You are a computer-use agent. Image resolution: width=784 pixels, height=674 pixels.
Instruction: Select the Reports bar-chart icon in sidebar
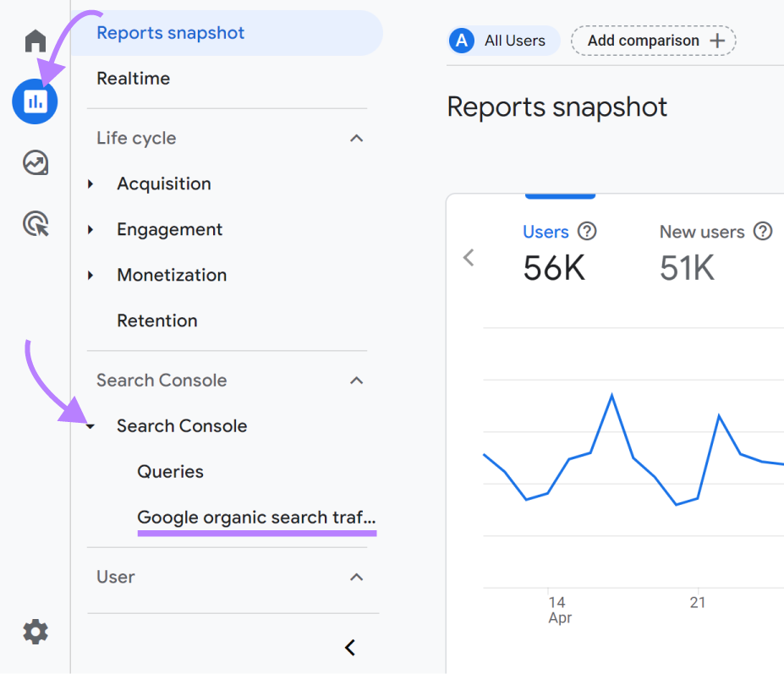click(x=34, y=101)
